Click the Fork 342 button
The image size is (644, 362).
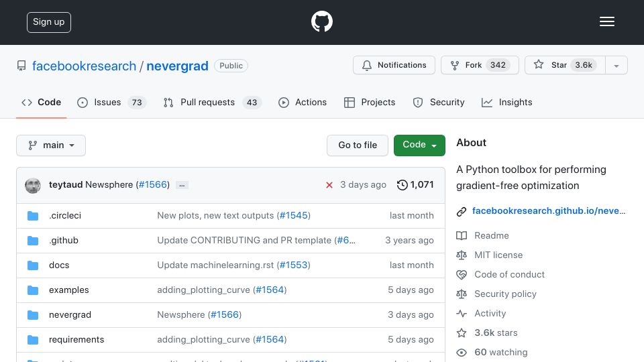click(480, 65)
